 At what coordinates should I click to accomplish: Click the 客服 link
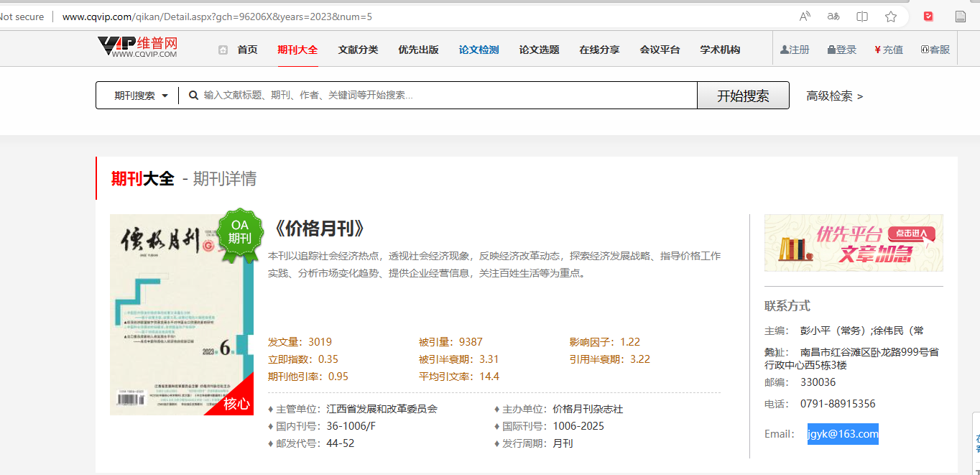pyautogui.click(x=935, y=50)
